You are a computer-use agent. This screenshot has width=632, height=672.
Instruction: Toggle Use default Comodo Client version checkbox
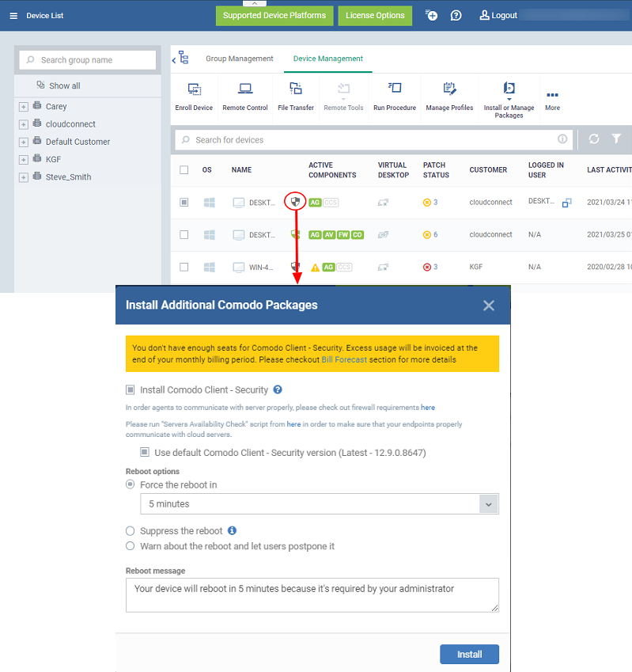145,452
